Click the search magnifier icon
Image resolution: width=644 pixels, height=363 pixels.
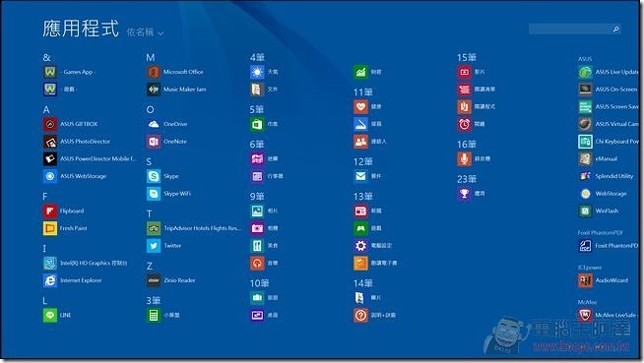click(x=615, y=29)
